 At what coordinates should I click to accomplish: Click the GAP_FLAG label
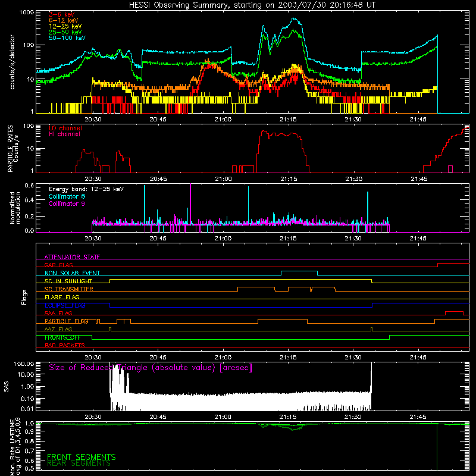[58, 265]
